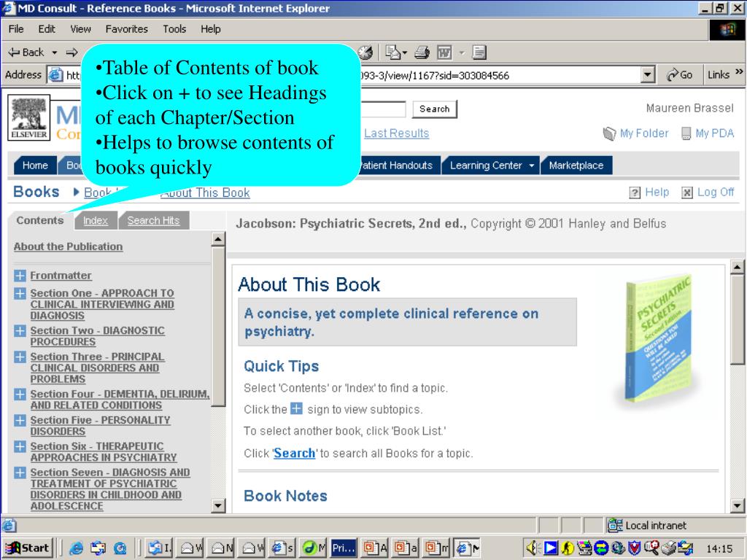Click the Back arrow button

[x=27, y=52]
